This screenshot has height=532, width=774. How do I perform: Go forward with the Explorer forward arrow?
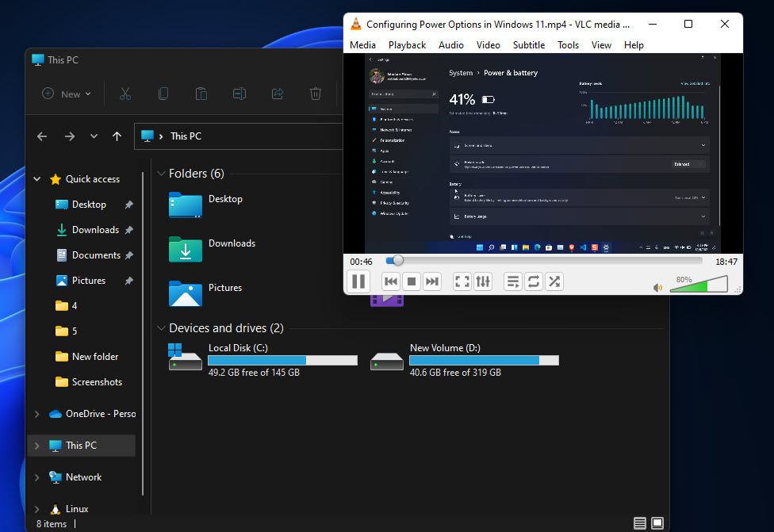coord(70,136)
